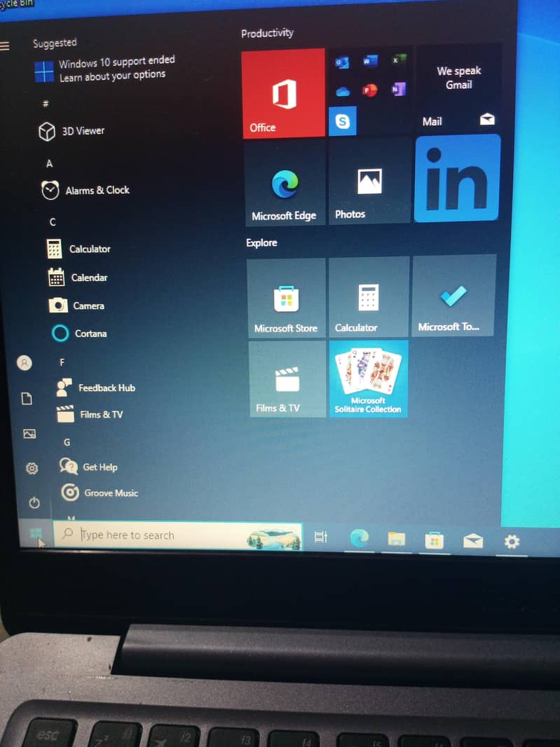Click the 'Explore' group title
The height and width of the screenshot is (747, 560).
tap(261, 242)
